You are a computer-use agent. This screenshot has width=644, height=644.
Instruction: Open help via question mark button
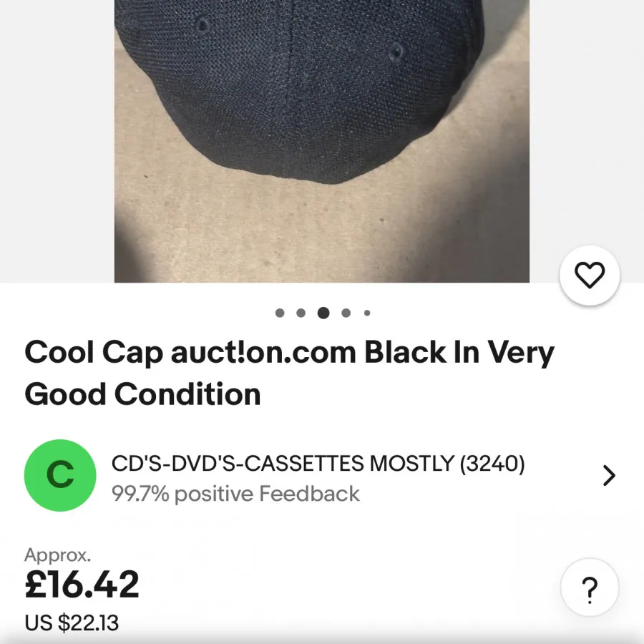pos(590,589)
